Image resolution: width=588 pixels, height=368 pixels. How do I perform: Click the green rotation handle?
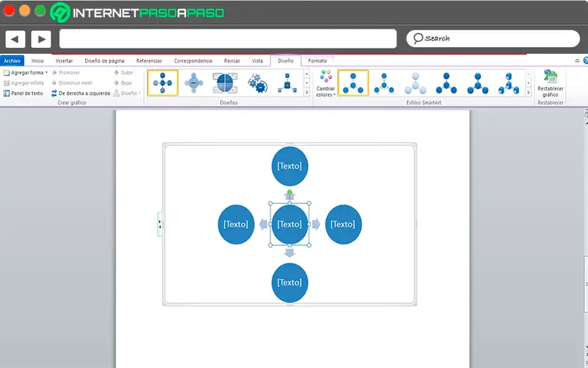pos(290,192)
